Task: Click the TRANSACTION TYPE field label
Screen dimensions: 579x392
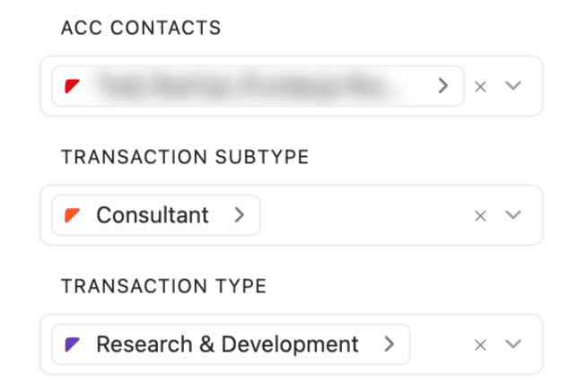Action: 163,286
